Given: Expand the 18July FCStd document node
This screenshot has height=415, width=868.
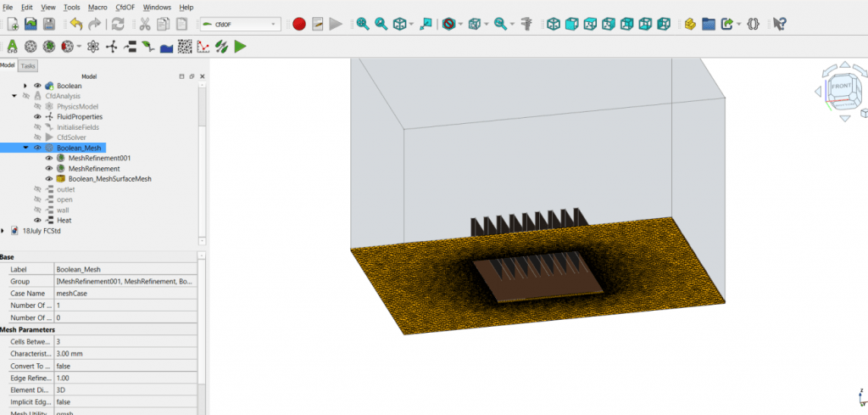Looking at the screenshot, I should tap(3, 231).
